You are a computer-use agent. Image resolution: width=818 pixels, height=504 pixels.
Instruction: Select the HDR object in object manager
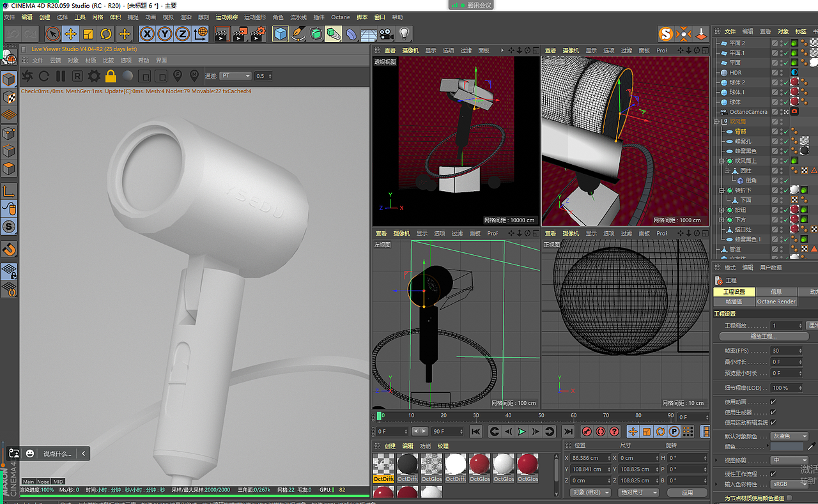(736, 73)
